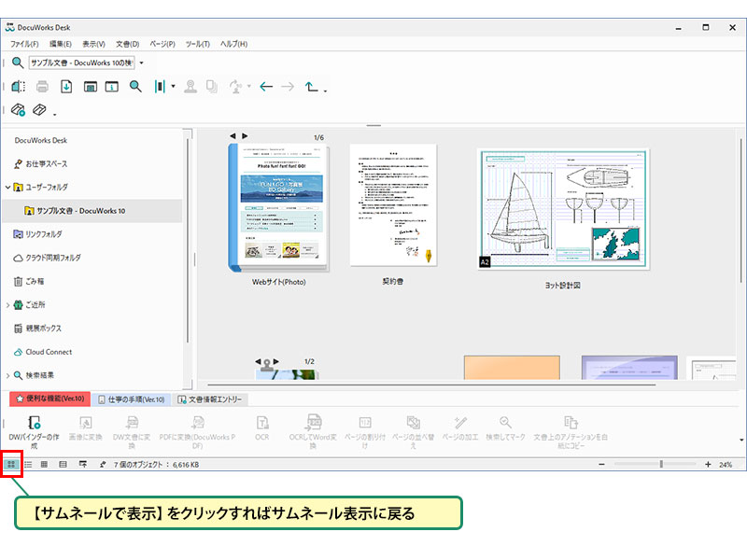Click the minus zoom-out button
This screenshot has width=747, height=560.
[x=602, y=464]
